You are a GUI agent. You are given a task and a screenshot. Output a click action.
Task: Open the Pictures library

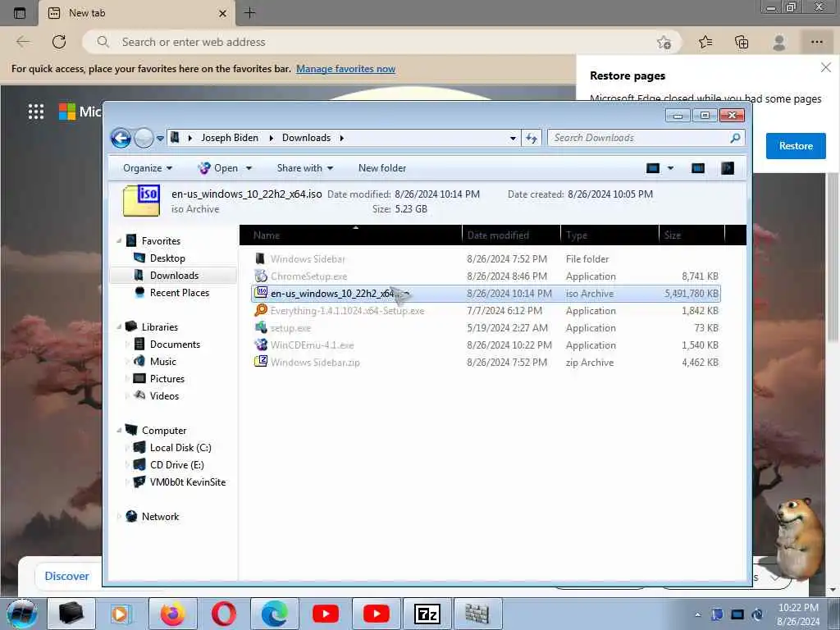point(167,379)
